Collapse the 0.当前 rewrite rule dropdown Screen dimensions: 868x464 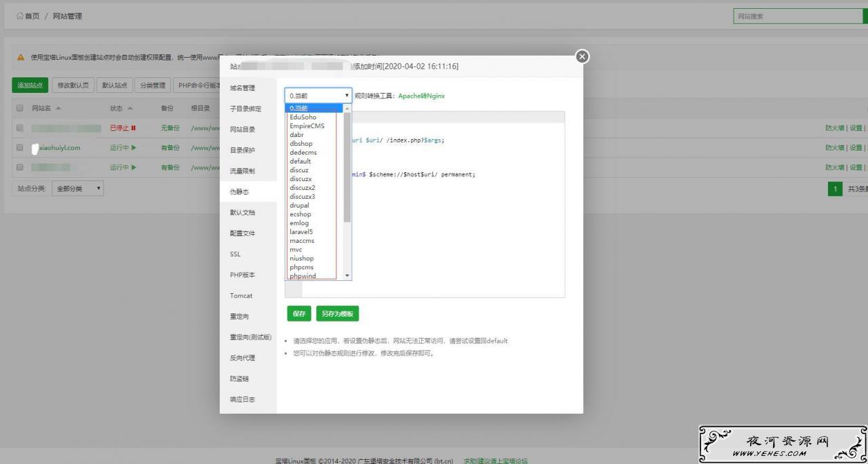318,96
